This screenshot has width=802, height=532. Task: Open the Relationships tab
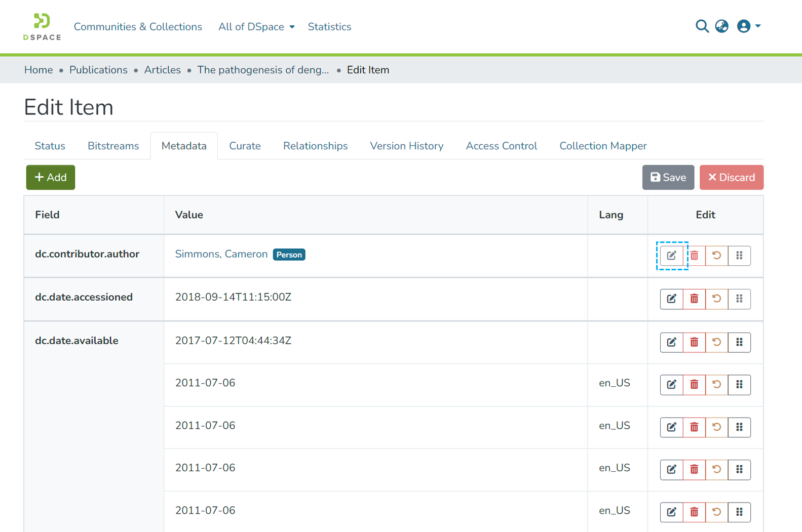point(315,146)
